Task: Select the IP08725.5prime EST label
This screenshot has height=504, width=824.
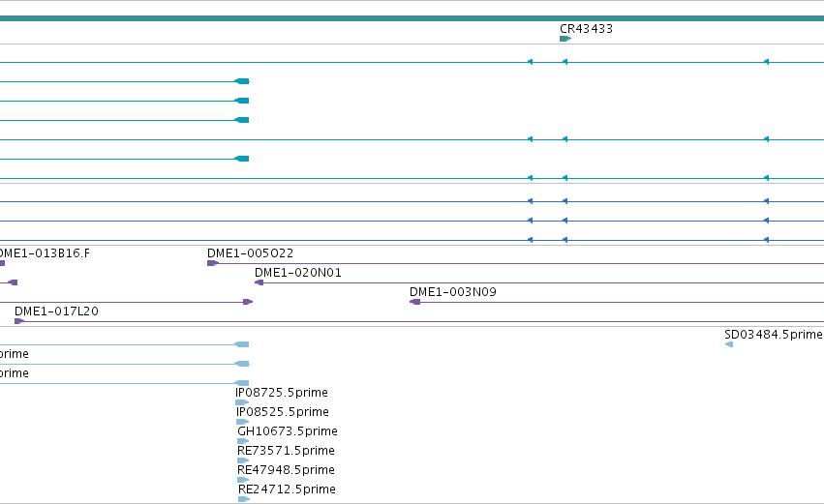Action: click(x=282, y=393)
